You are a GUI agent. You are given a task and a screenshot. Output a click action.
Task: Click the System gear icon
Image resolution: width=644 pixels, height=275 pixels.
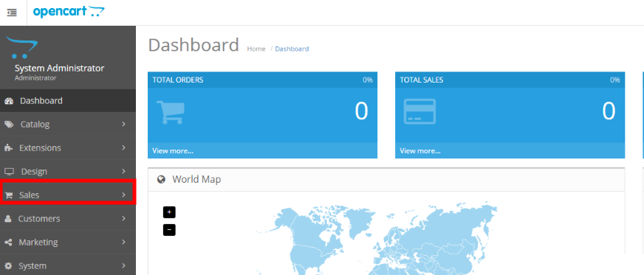8,266
